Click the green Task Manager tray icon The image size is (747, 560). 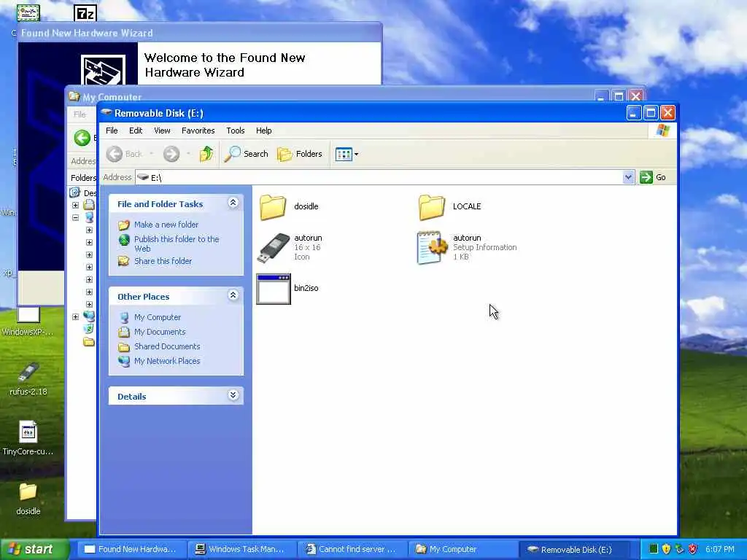coord(654,549)
